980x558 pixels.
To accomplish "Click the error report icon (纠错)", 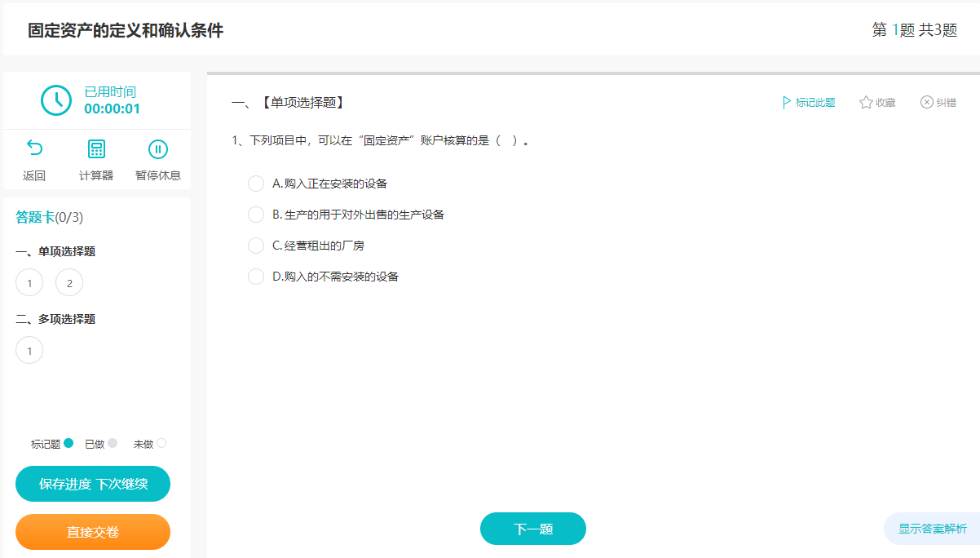I will pyautogui.click(x=927, y=103).
